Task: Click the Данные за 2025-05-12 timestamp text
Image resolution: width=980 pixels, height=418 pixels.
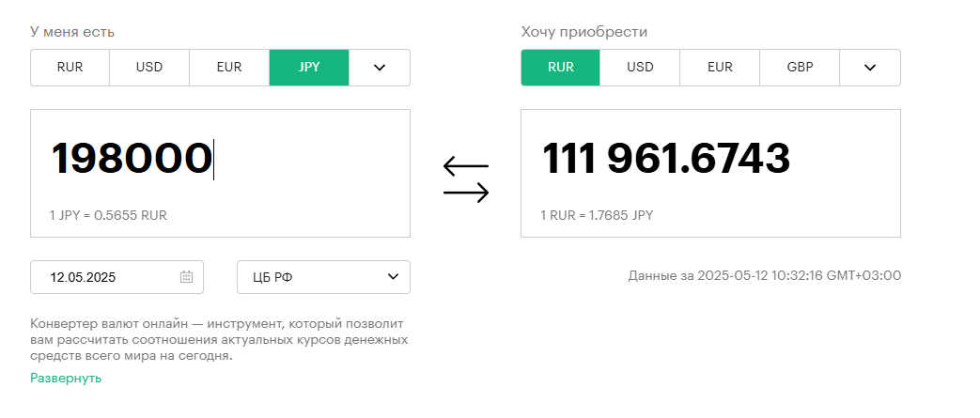Action: (765, 275)
